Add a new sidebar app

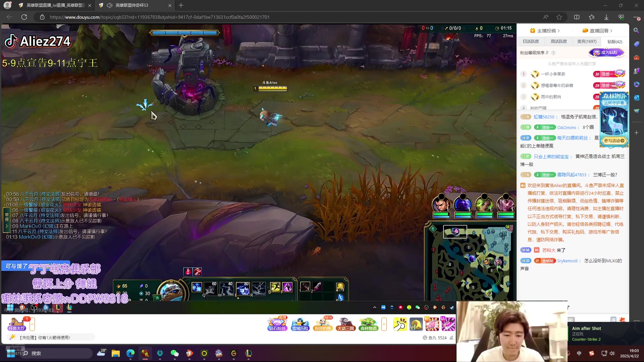[636, 133]
